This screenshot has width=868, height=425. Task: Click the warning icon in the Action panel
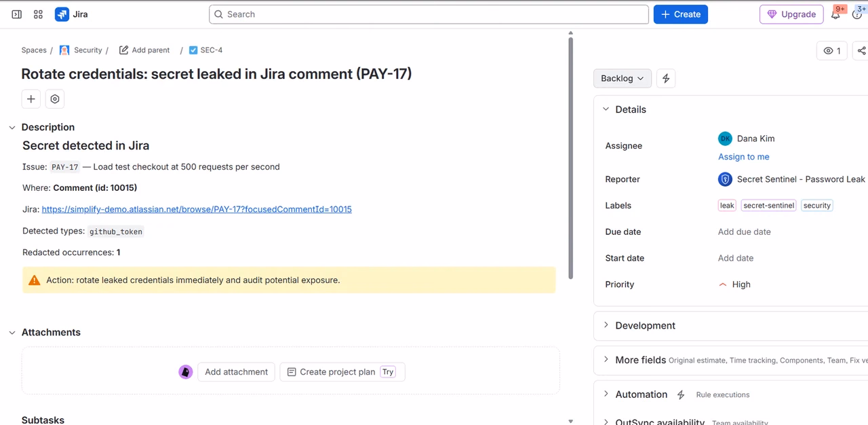(x=34, y=280)
